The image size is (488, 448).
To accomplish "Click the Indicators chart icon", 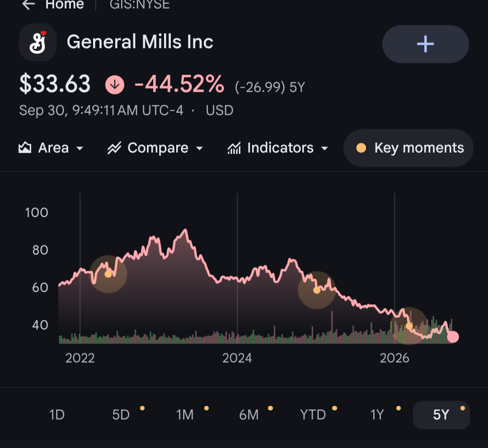I will [x=234, y=148].
